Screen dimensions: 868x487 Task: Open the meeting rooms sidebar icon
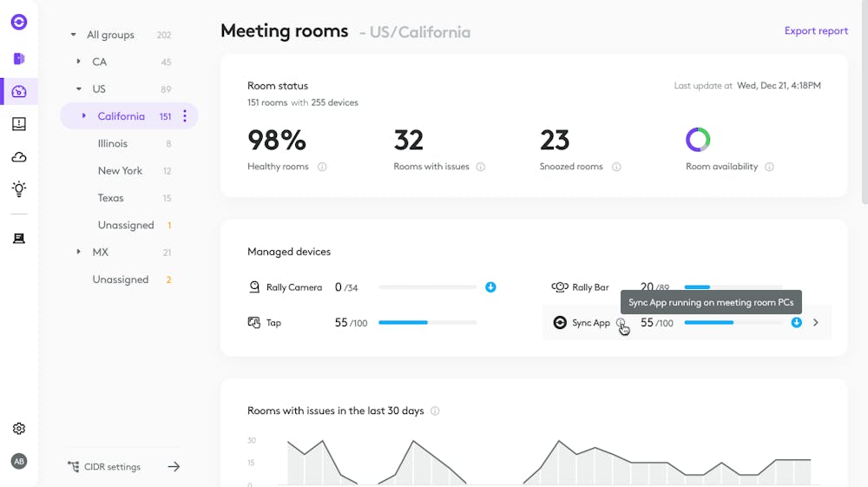coord(19,59)
